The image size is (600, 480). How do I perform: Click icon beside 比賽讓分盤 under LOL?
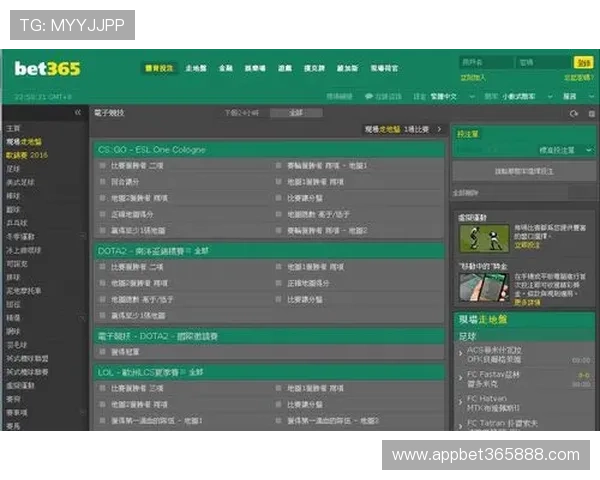pyautogui.click(x=279, y=404)
